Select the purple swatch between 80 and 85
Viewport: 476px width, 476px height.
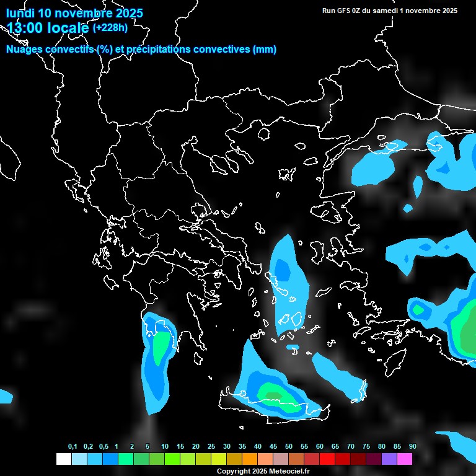pos(389,459)
